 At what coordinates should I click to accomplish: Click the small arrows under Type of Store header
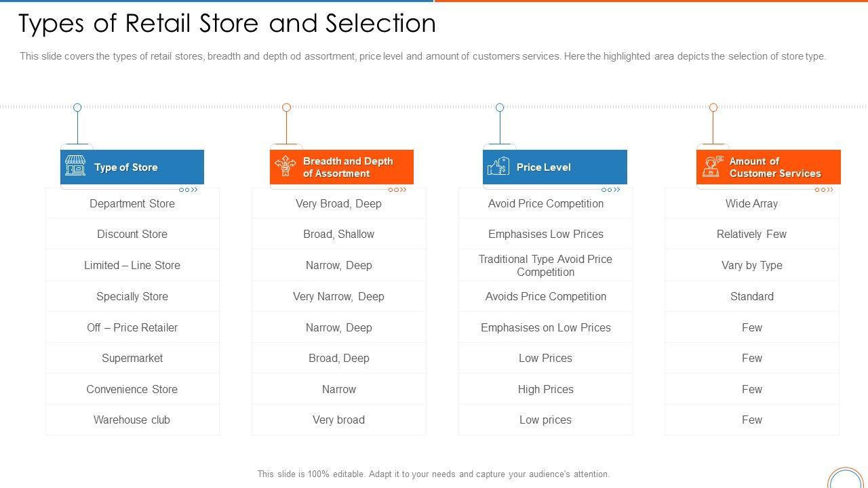tap(189, 190)
